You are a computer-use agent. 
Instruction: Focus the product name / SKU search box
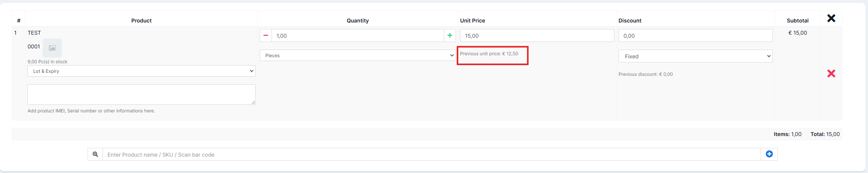[431, 154]
